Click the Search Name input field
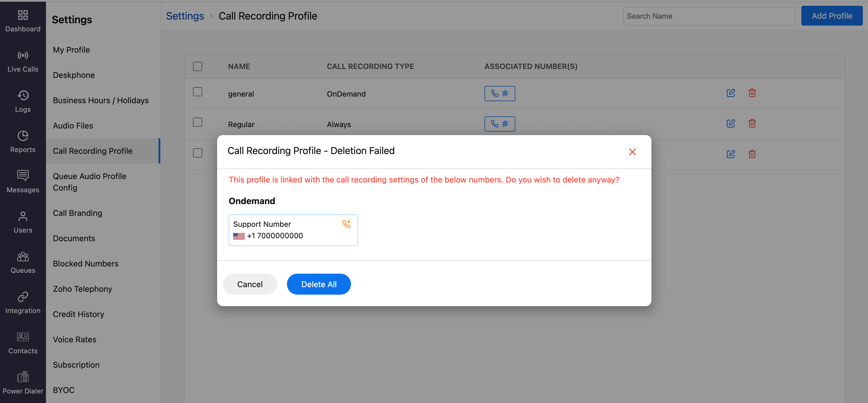The height and width of the screenshot is (403, 868). pyautogui.click(x=709, y=16)
